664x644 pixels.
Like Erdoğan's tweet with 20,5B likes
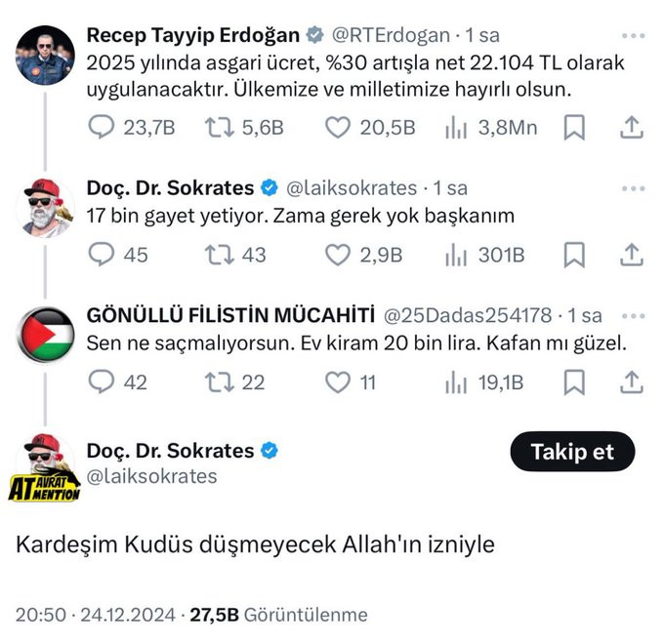click(338, 127)
